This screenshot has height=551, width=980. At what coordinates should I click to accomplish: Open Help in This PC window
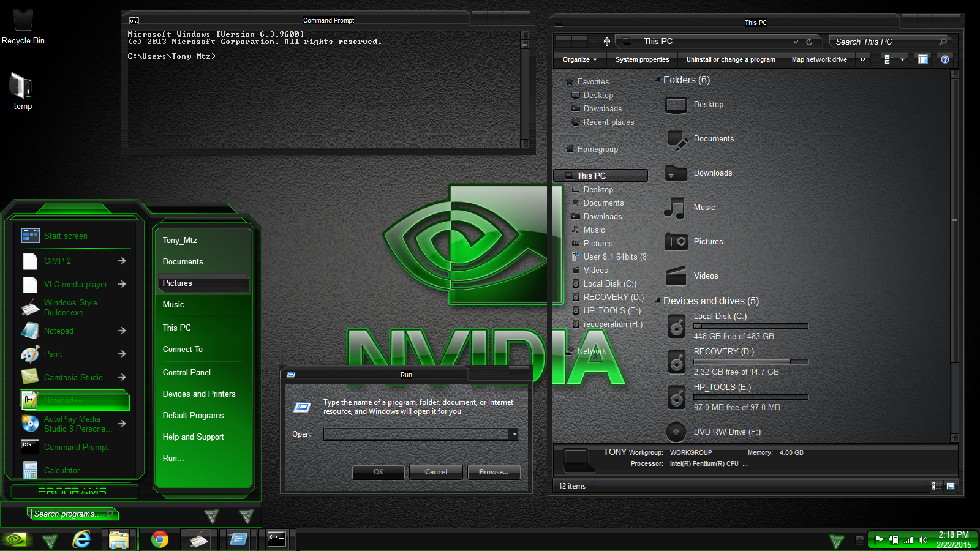pyautogui.click(x=945, y=59)
